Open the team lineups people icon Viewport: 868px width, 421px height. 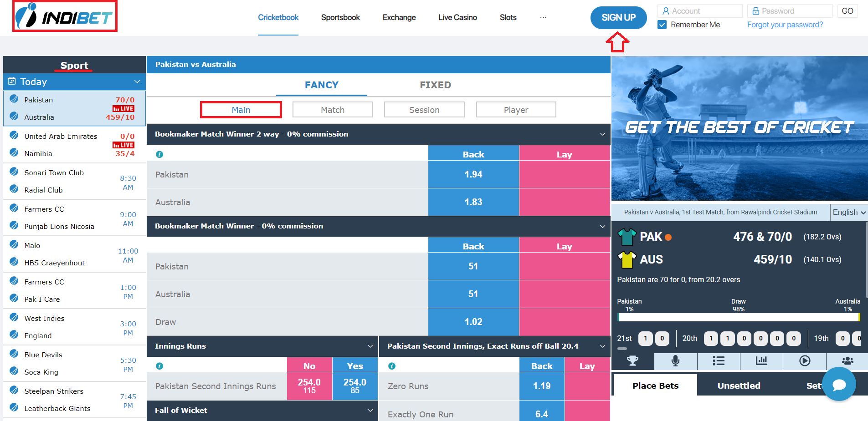pyautogui.click(x=847, y=361)
